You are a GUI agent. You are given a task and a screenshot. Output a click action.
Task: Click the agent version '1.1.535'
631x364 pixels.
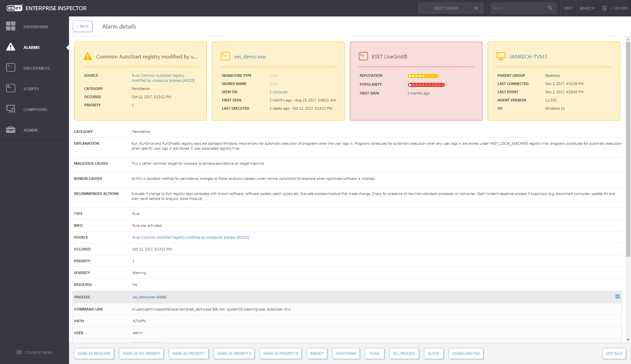click(550, 100)
